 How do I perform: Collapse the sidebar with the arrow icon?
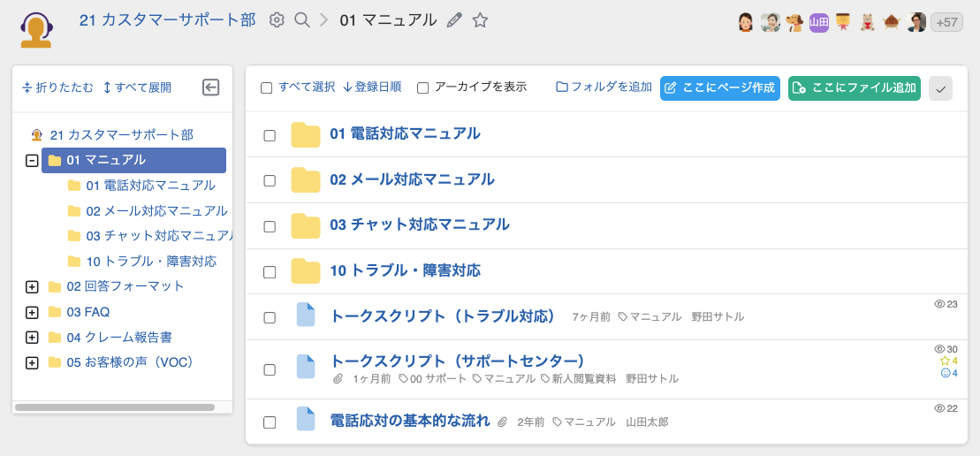tap(210, 87)
